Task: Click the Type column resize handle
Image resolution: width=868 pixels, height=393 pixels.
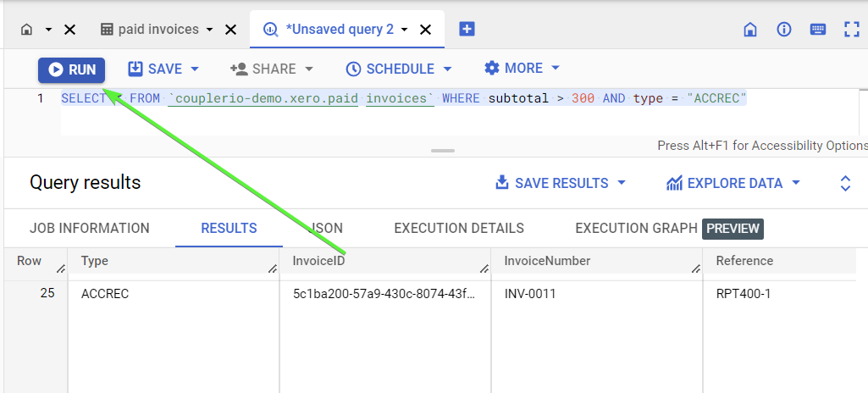Action: point(273,269)
